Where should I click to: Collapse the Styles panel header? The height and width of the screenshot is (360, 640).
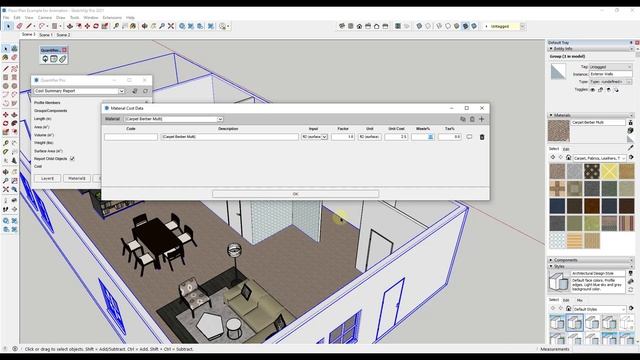tap(590, 266)
